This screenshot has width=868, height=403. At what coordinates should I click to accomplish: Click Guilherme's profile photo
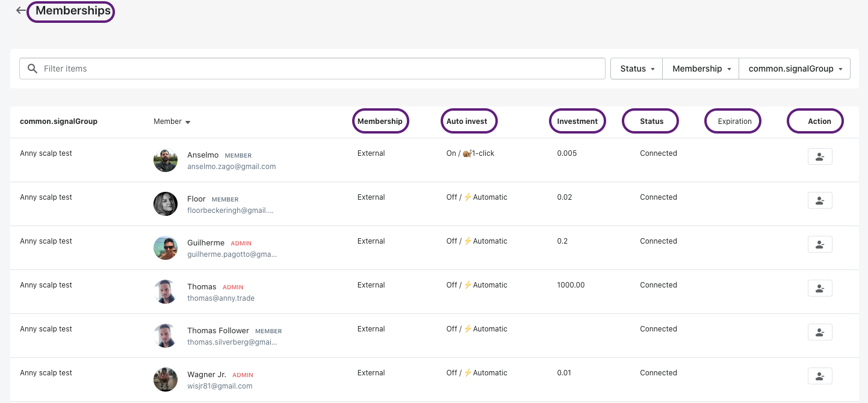tap(166, 248)
